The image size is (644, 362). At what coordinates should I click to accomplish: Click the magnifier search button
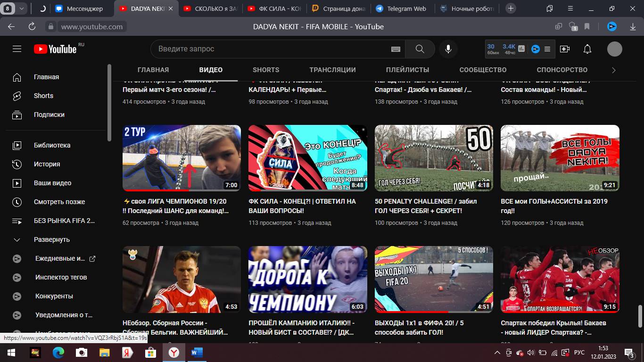(x=420, y=49)
